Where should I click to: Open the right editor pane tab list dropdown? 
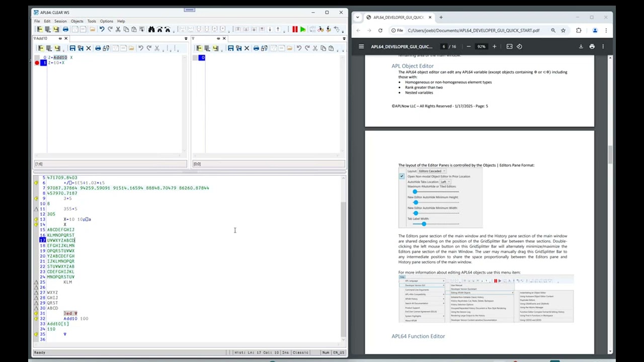click(344, 39)
